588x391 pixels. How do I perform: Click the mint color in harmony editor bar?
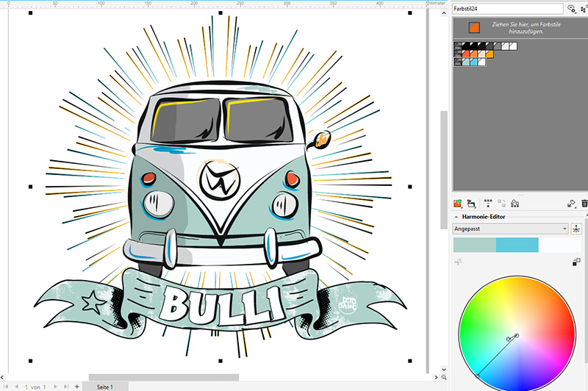(474, 245)
